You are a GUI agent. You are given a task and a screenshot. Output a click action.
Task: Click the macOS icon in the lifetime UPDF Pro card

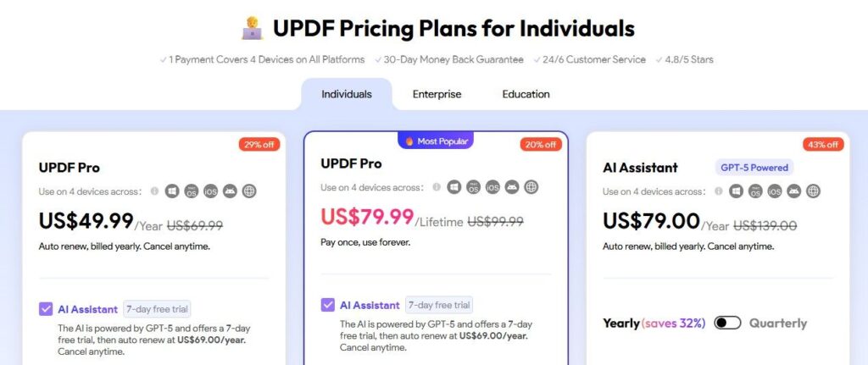(473, 187)
